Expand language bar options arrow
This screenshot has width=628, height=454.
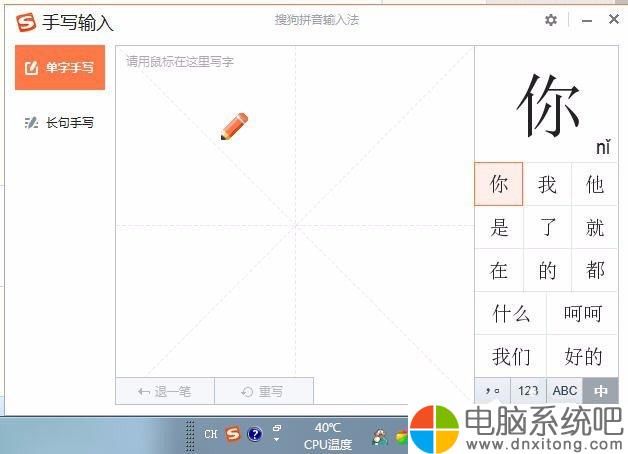[x=276, y=440]
